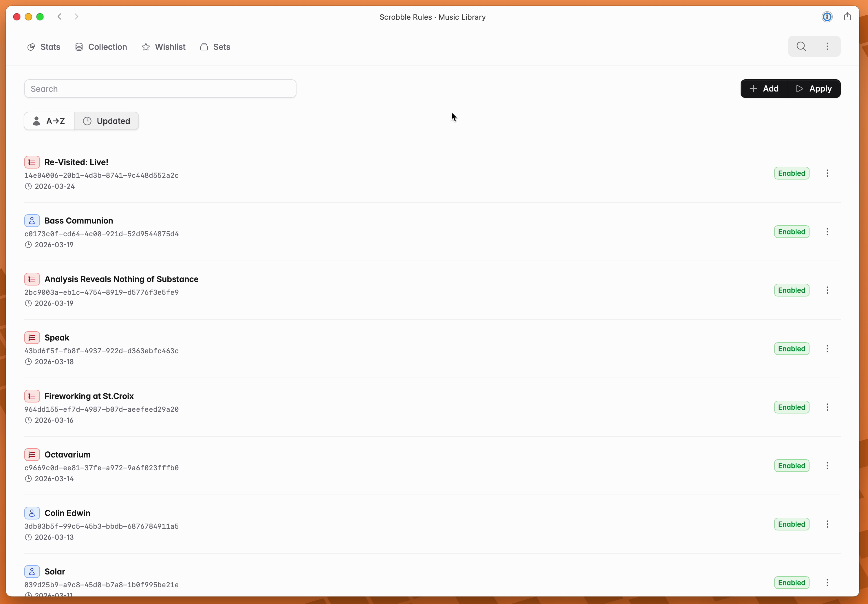This screenshot has height=604, width=868.
Task: Open the search magnifier in top nav
Action: 801,47
